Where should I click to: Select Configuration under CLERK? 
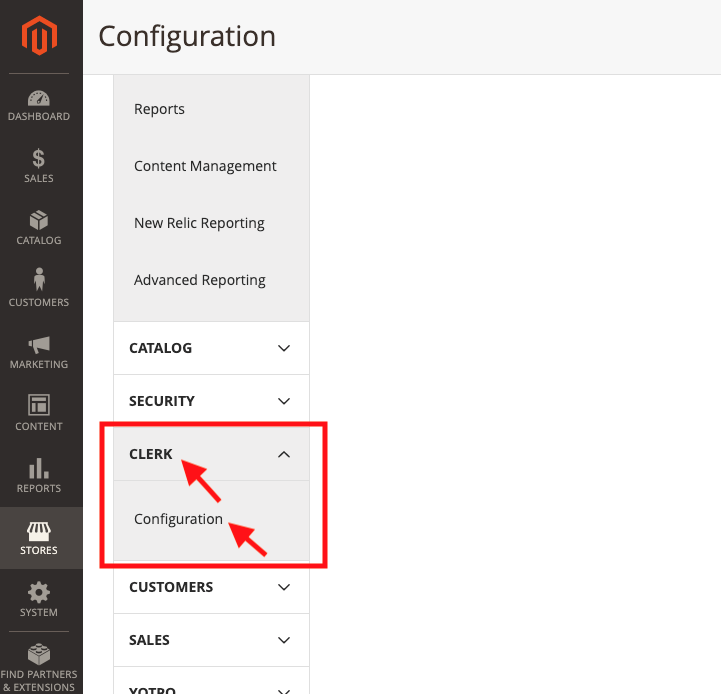[x=178, y=519]
